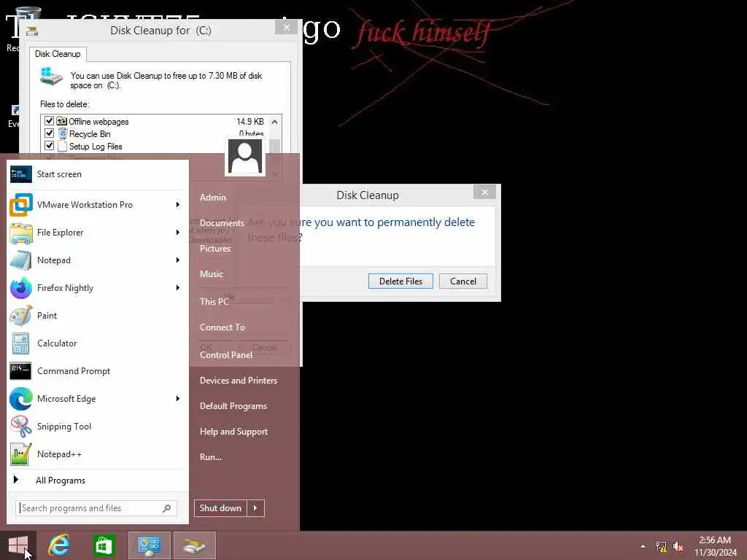Open Pictures from start menu
The height and width of the screenshot is (560, 747).
point(215,249)
